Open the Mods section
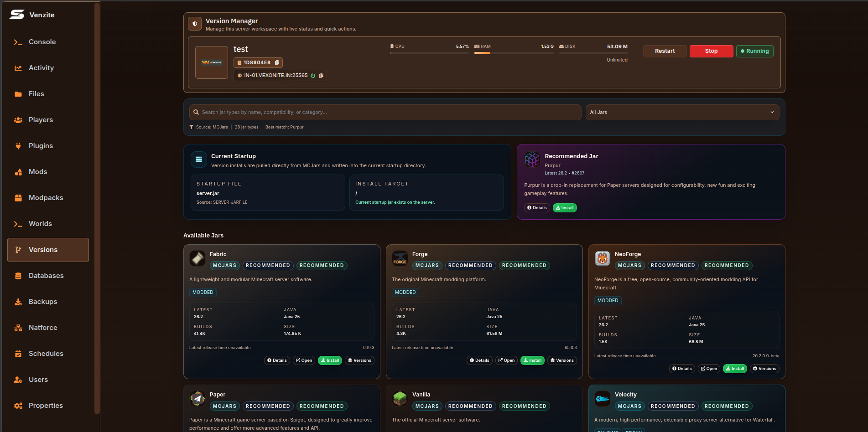The width and height of the screenshot is (868, 432). coord(48,172)
